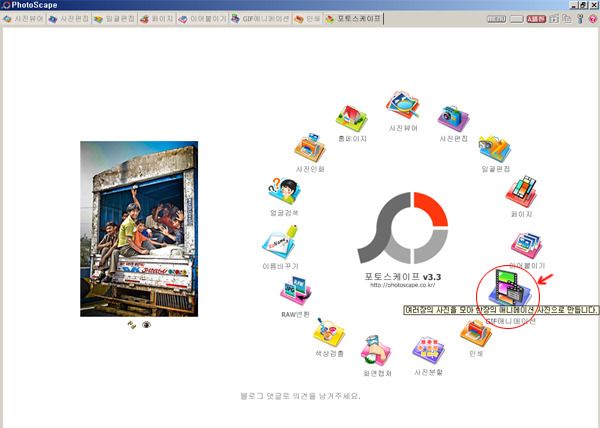
Task: Open 사진분할 (Splitter) icon
Action: 428,350
